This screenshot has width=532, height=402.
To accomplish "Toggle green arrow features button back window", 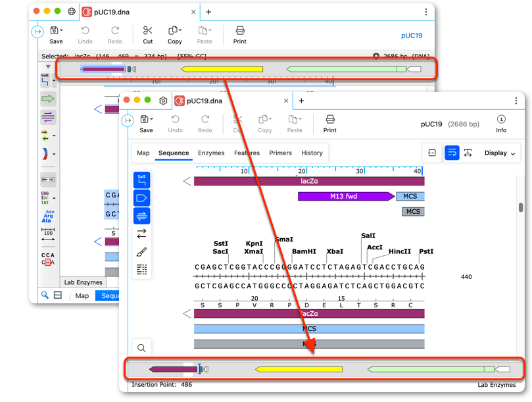I will point(48,99).
